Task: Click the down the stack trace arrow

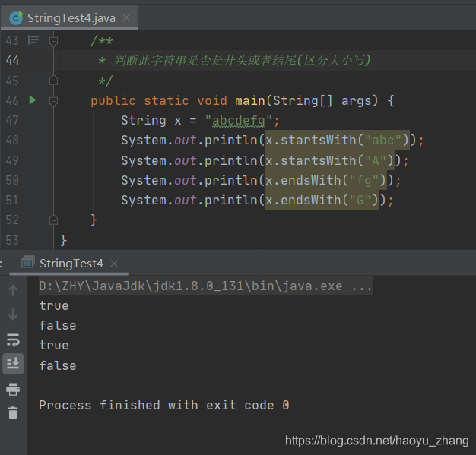Action: tap(13, 314)
